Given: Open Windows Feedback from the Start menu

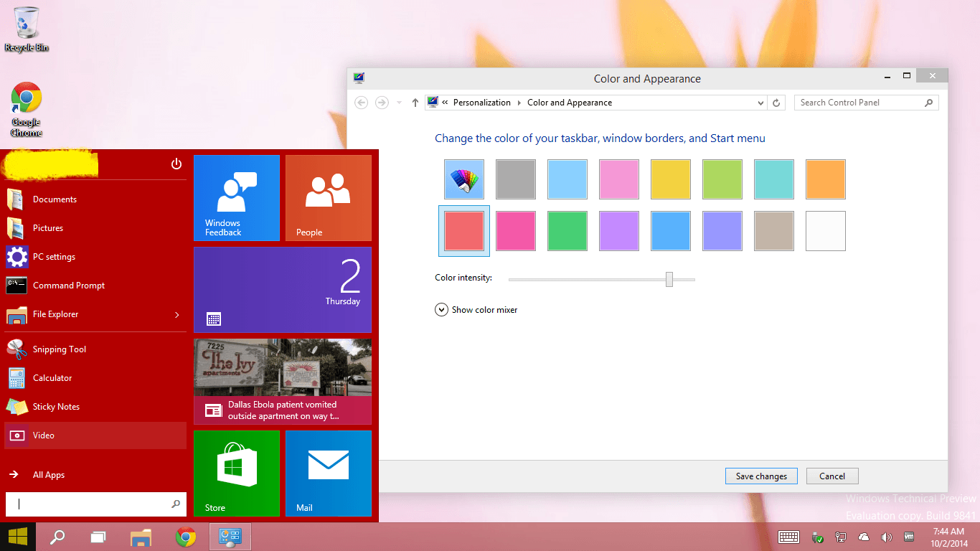Looking at the screenshot, I should (236, 197).
